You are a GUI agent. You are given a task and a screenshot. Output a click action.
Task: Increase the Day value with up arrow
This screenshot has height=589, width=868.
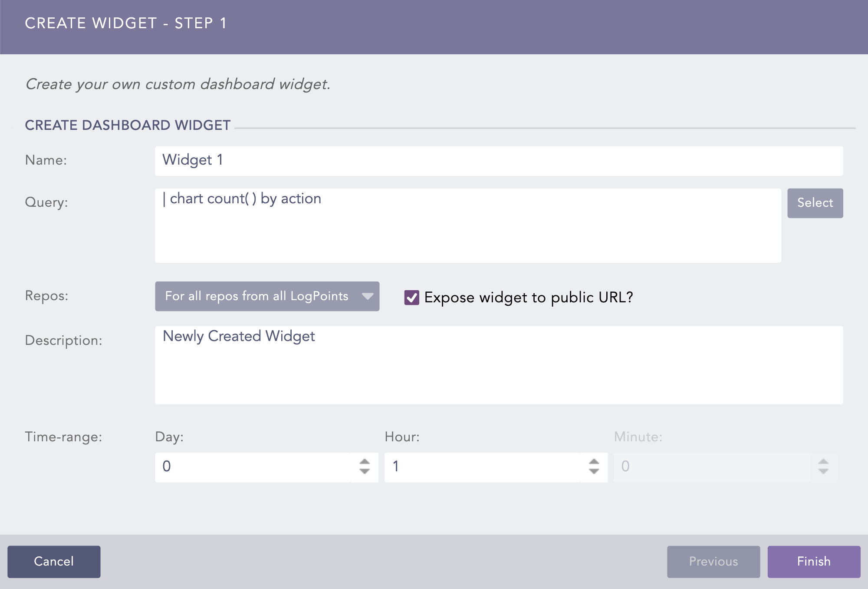[365, 462]
